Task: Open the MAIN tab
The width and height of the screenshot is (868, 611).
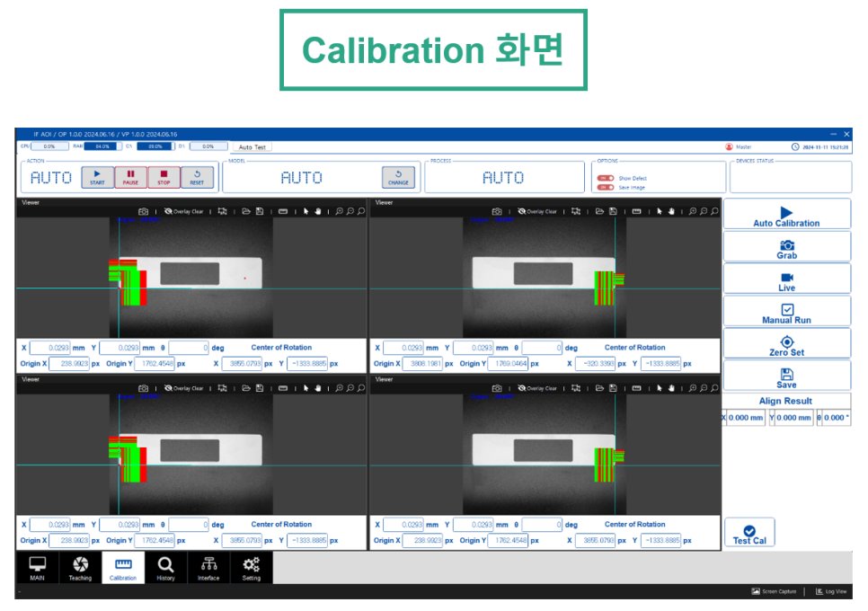Action: pos(37,567)
